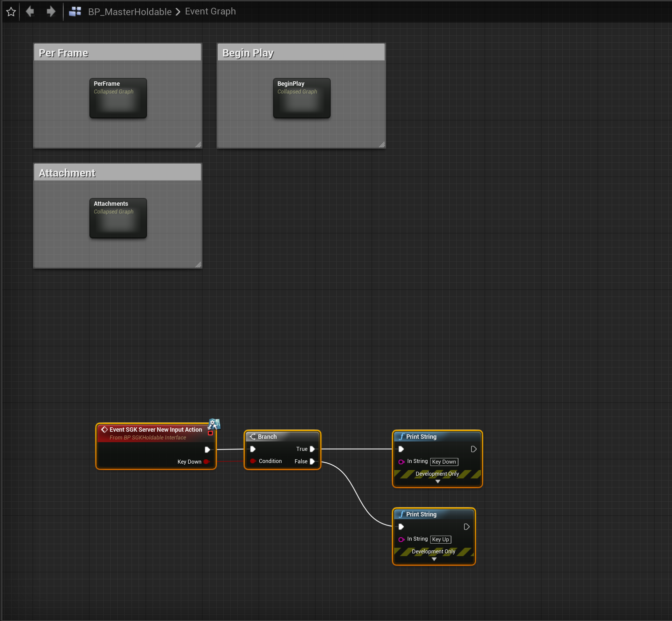Click the event diamond icon on SGK event node

pos(104,429)
